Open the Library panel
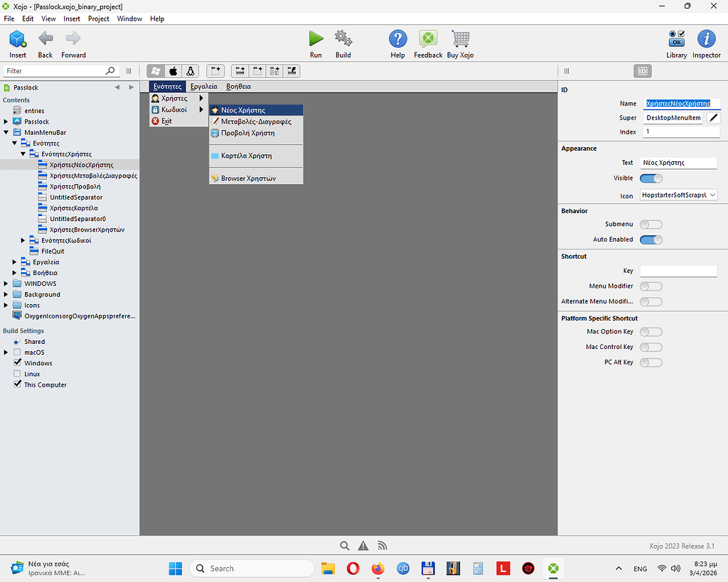Viewport: 728px width, 582px height. (x=677, y=38)
